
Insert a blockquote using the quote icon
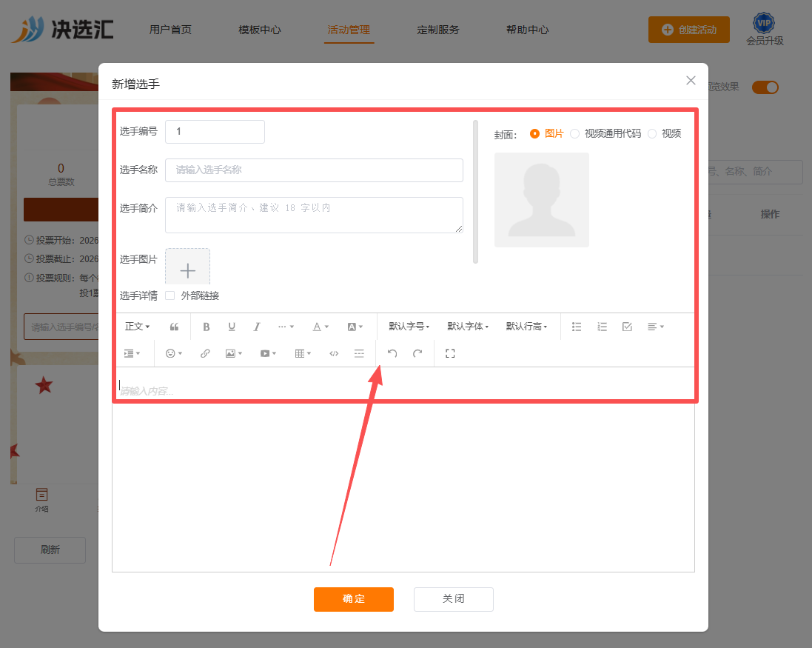174,327
